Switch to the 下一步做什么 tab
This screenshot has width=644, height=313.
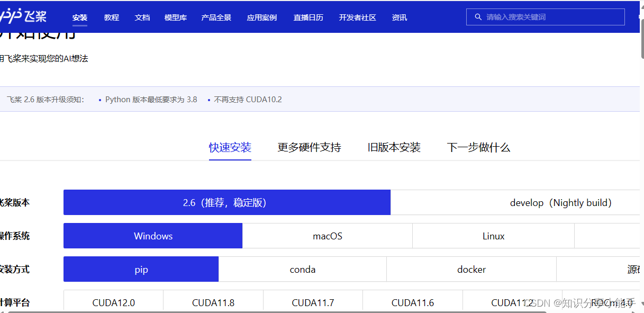point(479,147)
